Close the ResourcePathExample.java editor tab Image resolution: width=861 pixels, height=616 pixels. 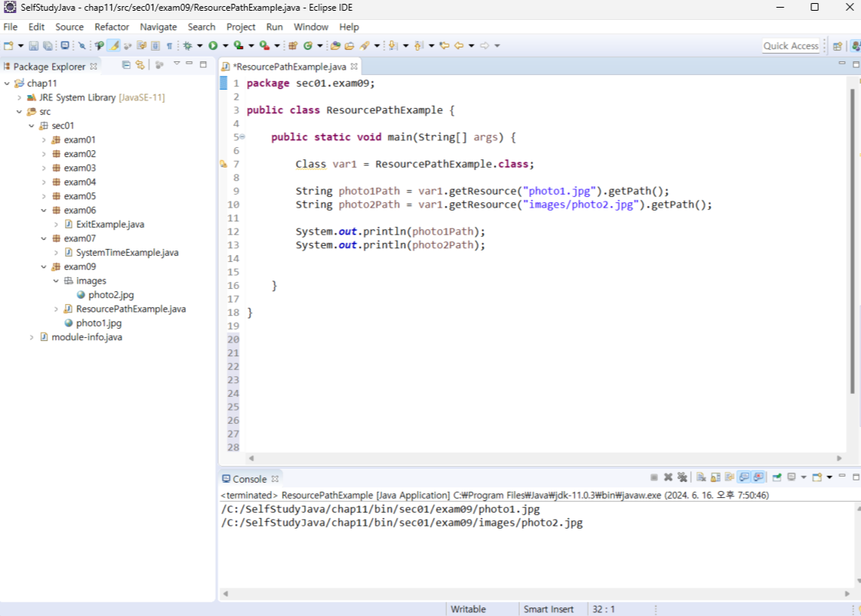(x=354, y=66)
